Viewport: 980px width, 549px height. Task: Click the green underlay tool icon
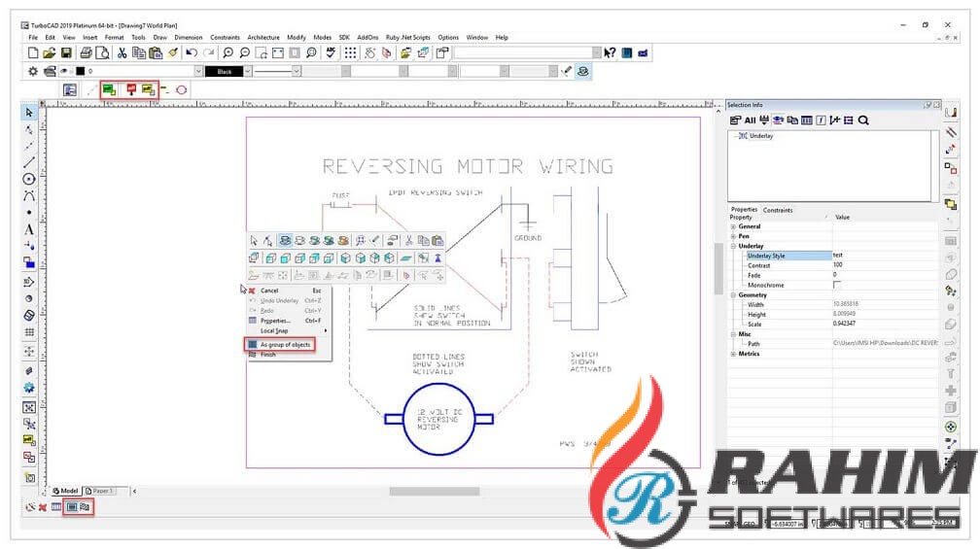pos(109,90)
